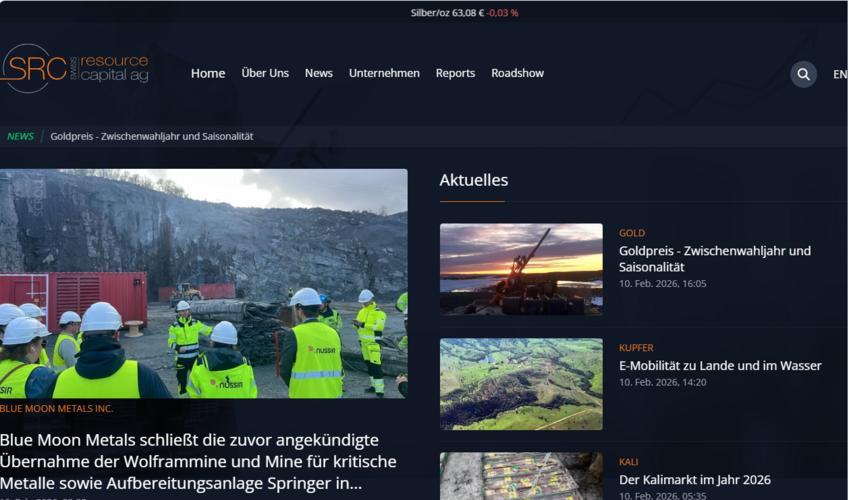Open the News menu item

tap(318, 73)
